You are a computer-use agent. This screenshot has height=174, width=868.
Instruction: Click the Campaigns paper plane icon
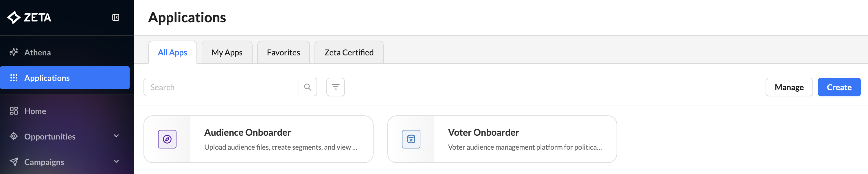coord(14,162)
